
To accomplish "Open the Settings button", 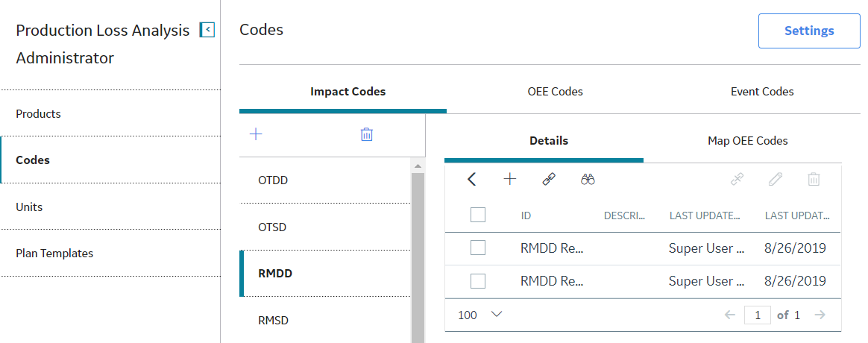I will click(x=809, y=31).
